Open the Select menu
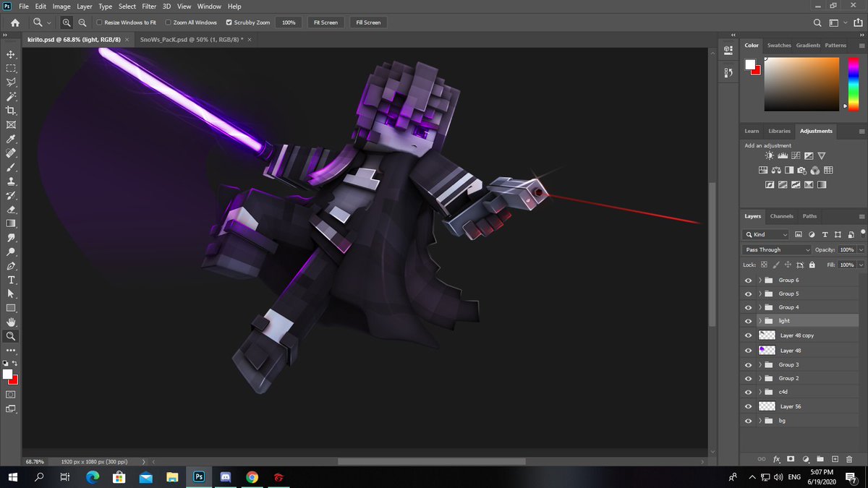This screenshot has height=488, width=868. click(x=127, y=6)
